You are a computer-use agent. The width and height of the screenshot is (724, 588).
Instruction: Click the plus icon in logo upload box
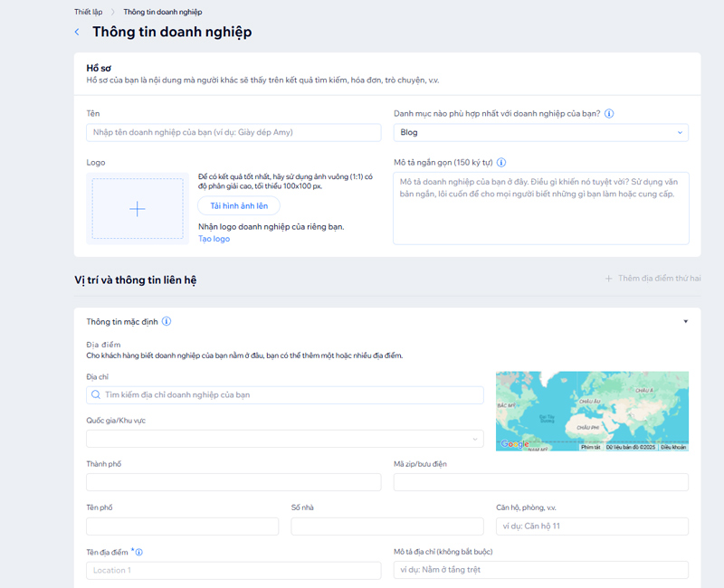[x=137, y=209]
